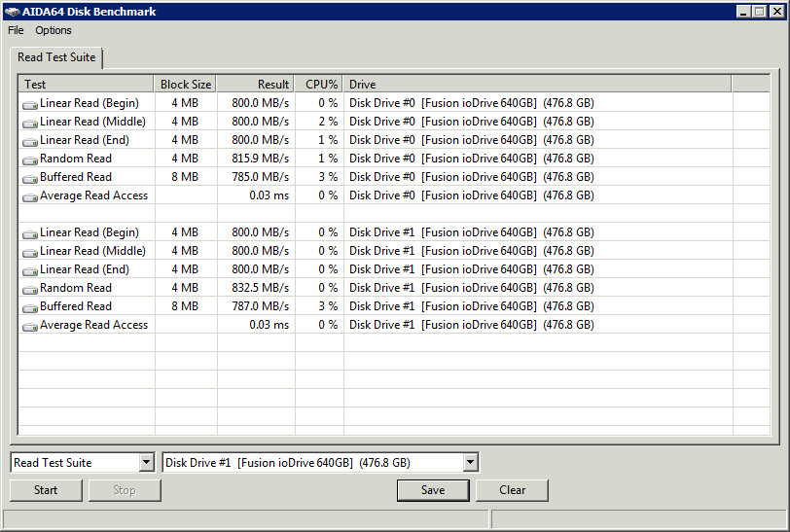Click disk icon of Drive #1 Linear Read (Middle)

tap(30, 253)
